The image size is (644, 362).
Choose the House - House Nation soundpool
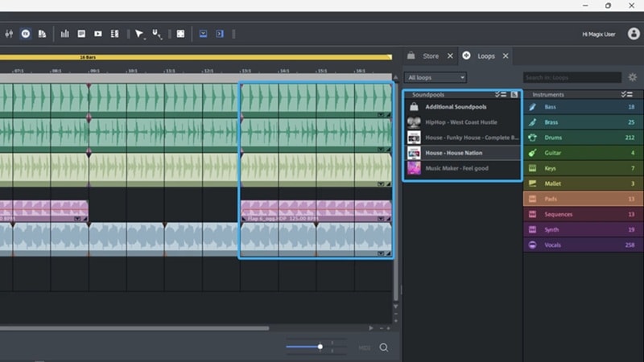462,153
